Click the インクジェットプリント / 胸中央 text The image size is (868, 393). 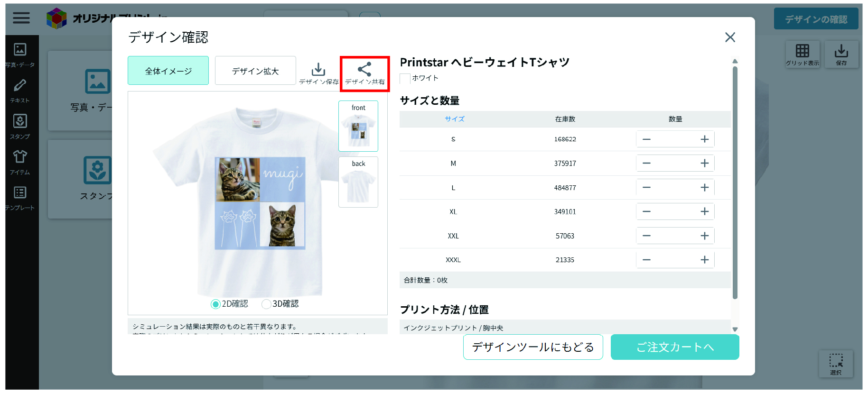tap(453, 328)
